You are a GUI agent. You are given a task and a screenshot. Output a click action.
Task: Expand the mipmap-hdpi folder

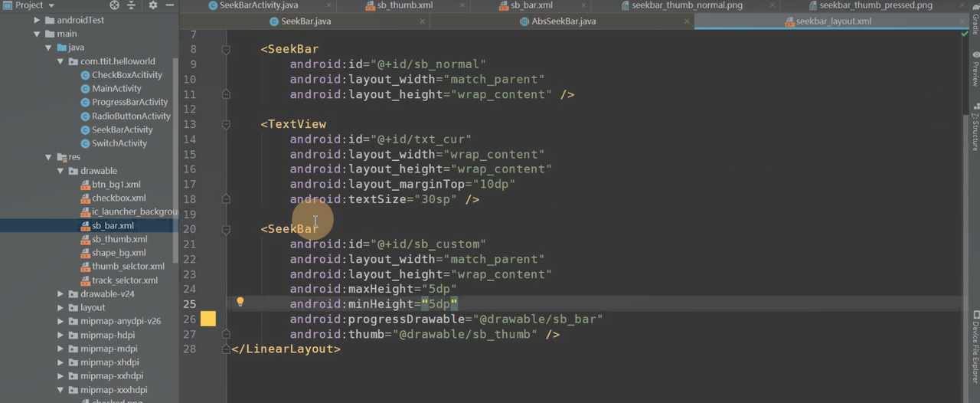pos(61,335)
